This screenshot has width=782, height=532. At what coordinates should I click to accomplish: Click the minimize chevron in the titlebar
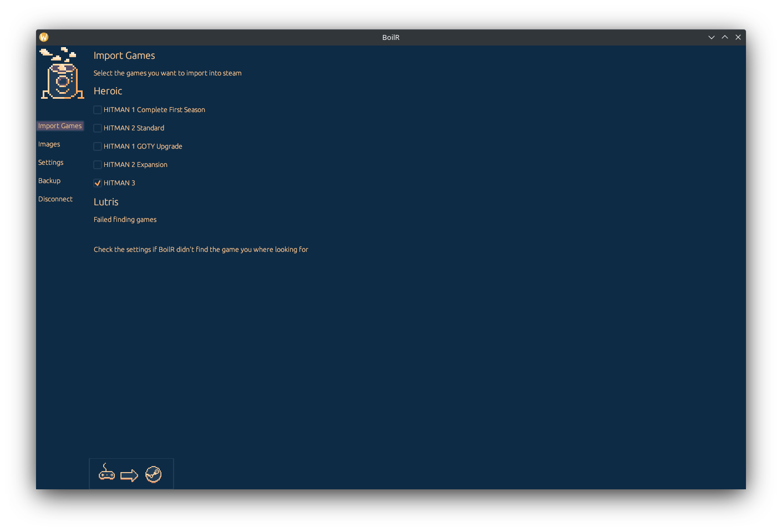712,37
